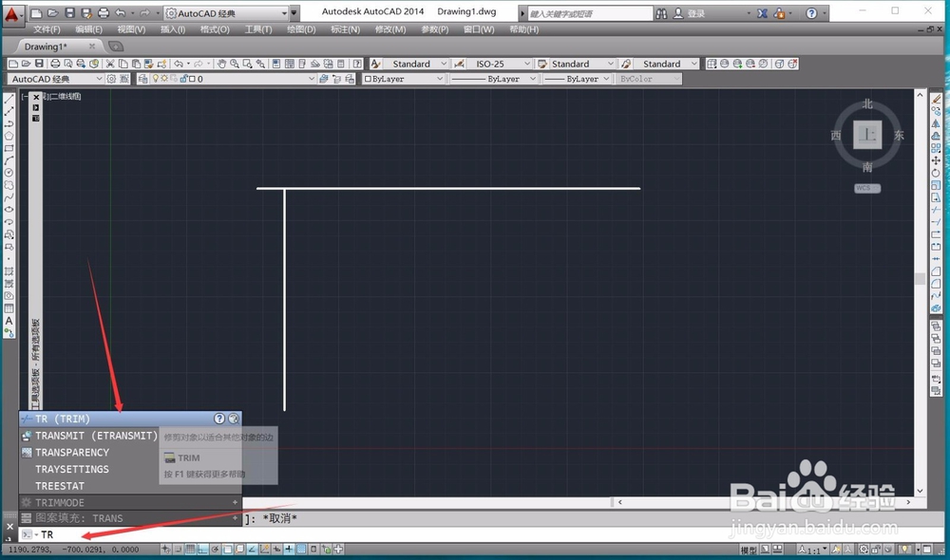The image size is (950, 560).
Task: Open the Layer Properties Manager icon
Action: 142,79
